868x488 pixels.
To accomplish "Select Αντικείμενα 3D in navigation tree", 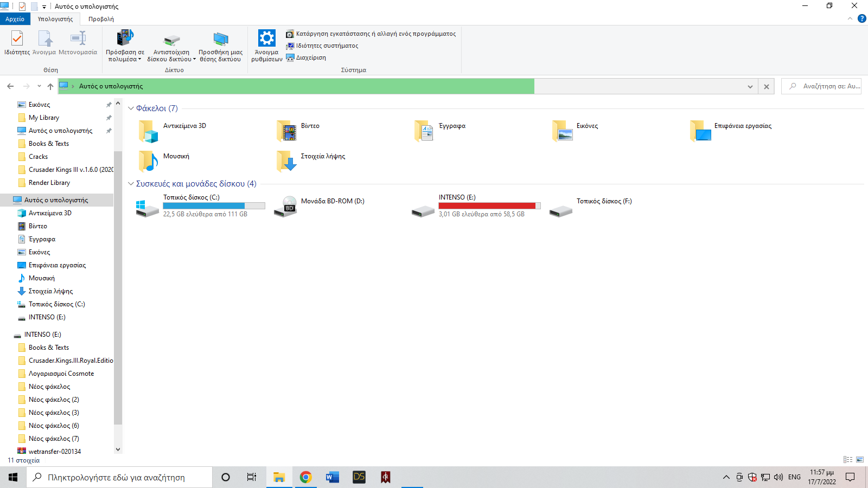I will 50,213.
